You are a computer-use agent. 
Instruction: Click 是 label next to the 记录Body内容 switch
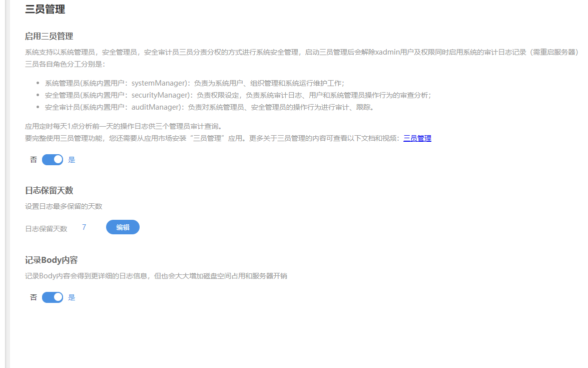(71, 297)
